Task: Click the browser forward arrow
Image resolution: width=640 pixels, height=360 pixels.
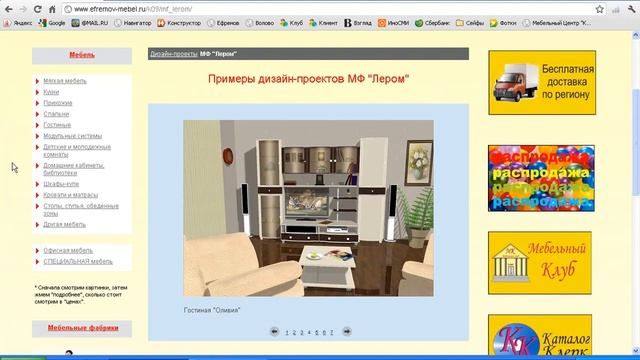Action: [x=23, y=9]
